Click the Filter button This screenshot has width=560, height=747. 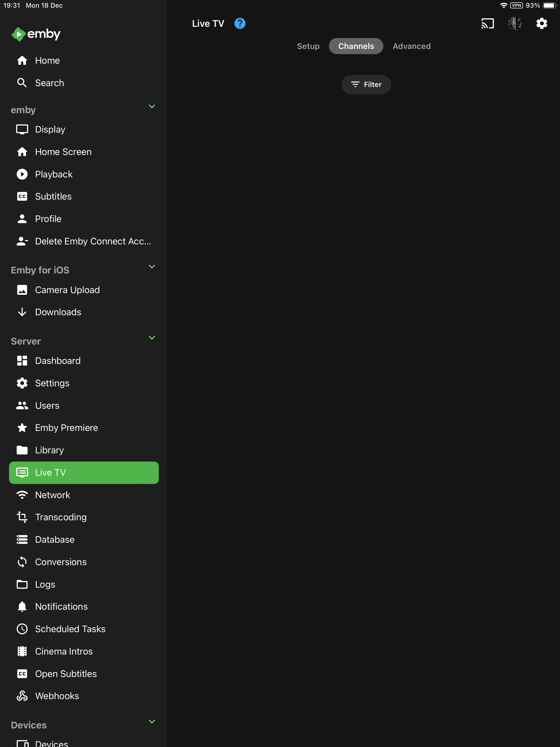(x=366, y=84)
